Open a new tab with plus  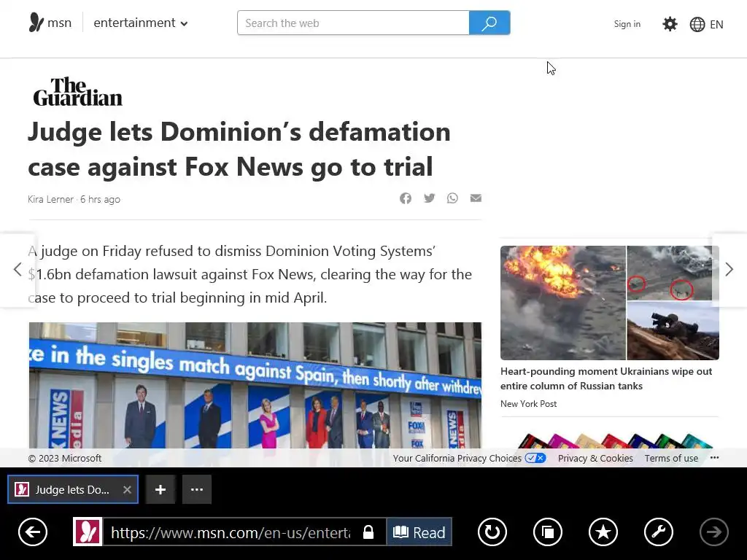[160, 489]
